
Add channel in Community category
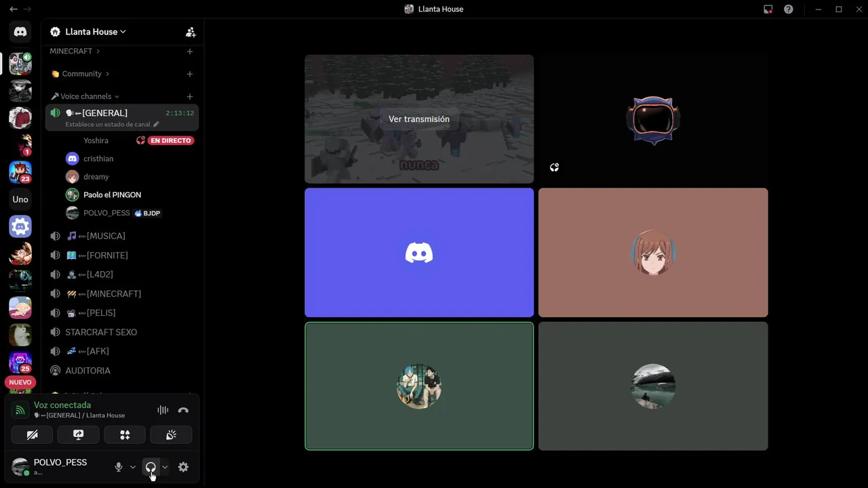[x=190, y=74]
